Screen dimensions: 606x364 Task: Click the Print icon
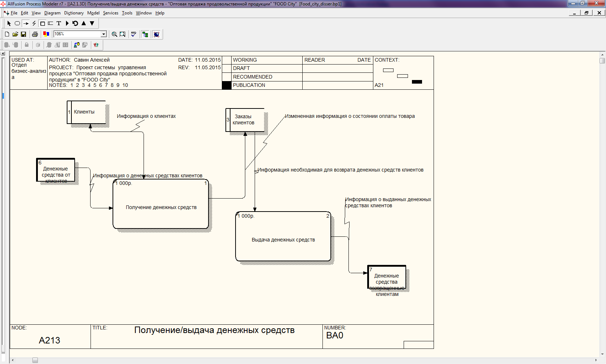[35, 34]
